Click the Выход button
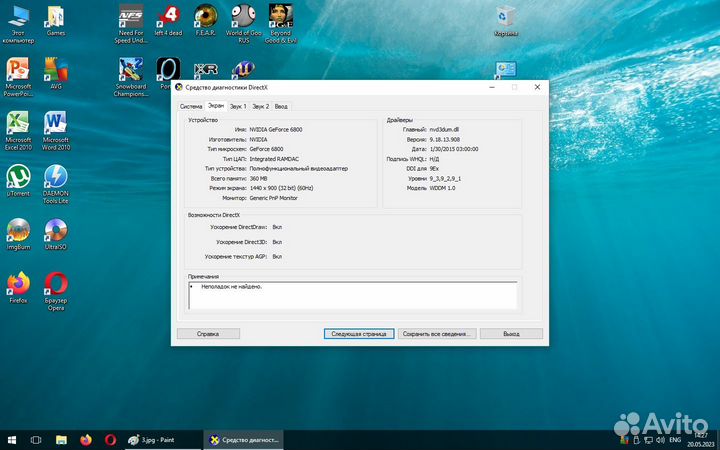720x450 pixels. click(x=511, y=334)
